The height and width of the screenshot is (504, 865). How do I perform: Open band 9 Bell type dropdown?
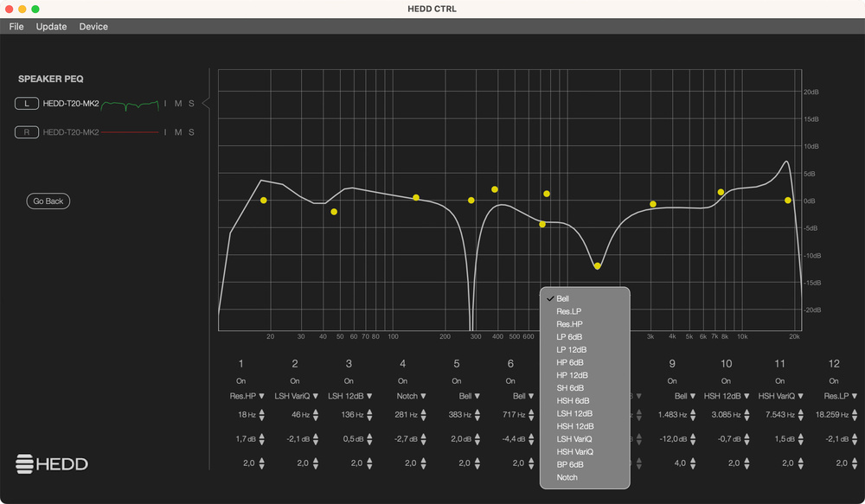(685, 396)
